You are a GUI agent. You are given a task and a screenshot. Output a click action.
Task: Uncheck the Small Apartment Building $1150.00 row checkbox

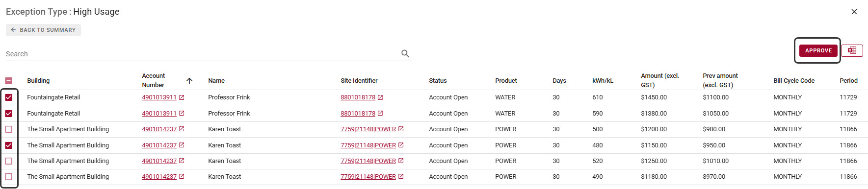[x=9, y=145]
